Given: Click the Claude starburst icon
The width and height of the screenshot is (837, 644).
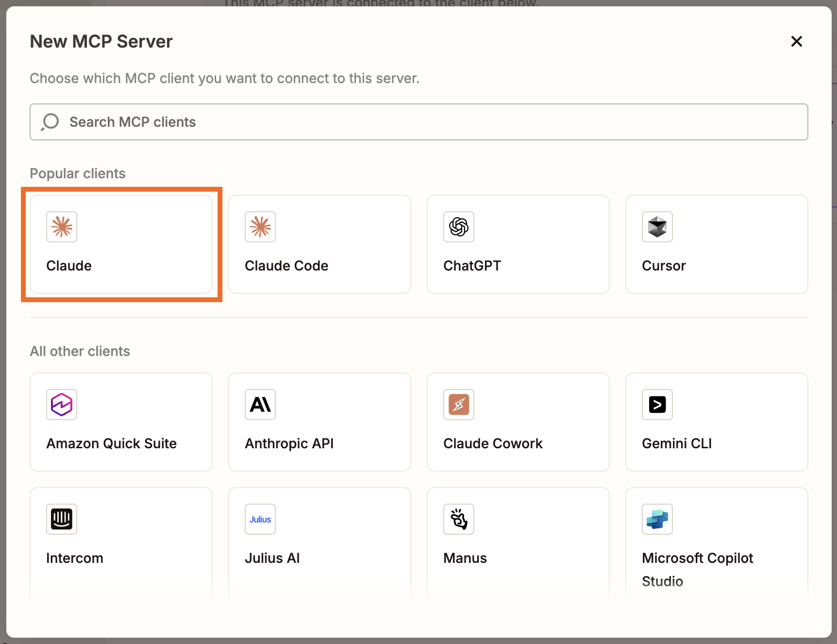Looking at the screenshot, I should point(62,227).
